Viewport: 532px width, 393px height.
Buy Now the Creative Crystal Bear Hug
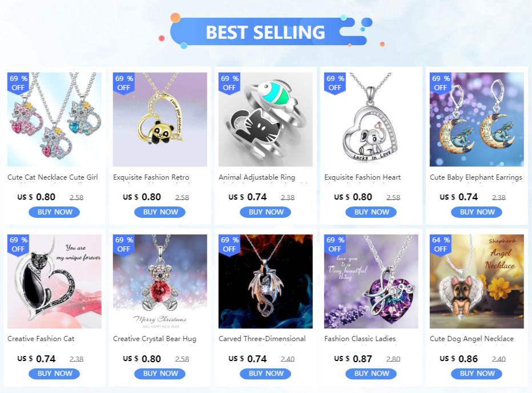point(160,374)
